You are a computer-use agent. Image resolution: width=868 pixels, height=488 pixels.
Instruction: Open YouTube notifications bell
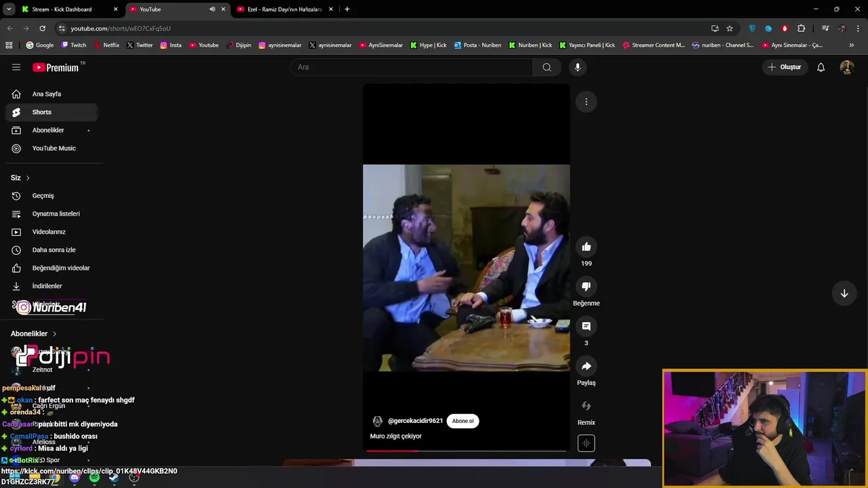(x=821, y=67)
